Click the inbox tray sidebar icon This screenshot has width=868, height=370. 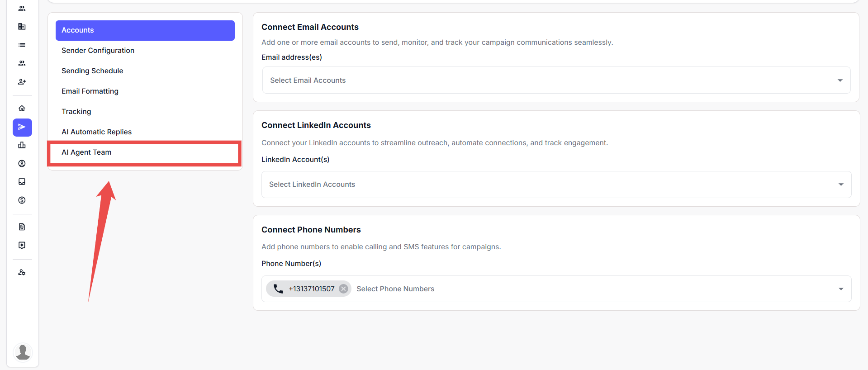pyautogui.click(x=22, y=182)
